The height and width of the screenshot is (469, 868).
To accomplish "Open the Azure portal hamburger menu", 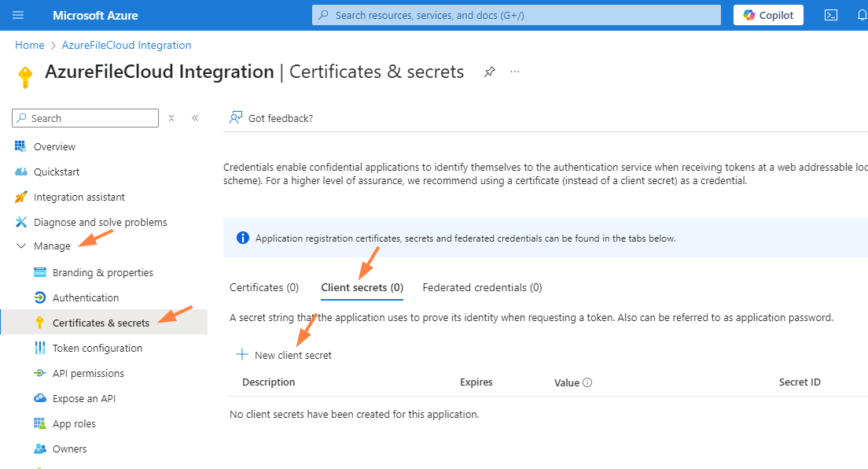I will tap(19, 15).
